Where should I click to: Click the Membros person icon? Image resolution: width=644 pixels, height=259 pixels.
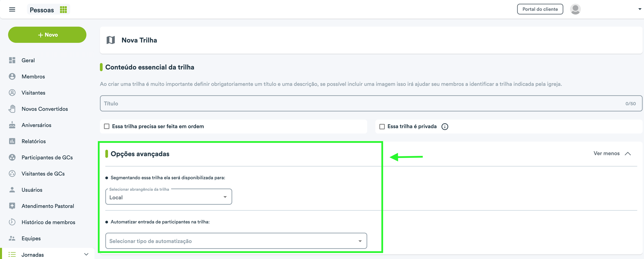pyautogui.click(x=12, y=76)
